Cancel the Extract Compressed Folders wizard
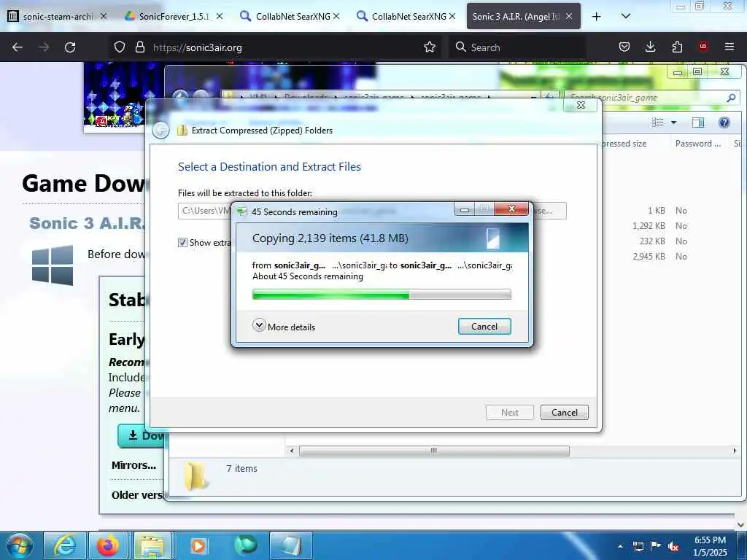Image resolution: width=747 pixels, height=560 pixels. (564, 413)
